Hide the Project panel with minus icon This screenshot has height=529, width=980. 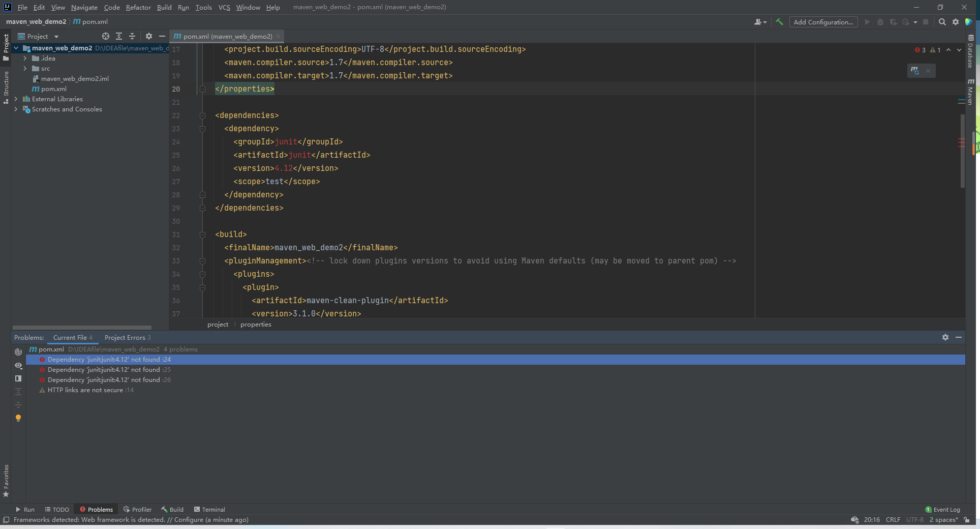(162, 36)
